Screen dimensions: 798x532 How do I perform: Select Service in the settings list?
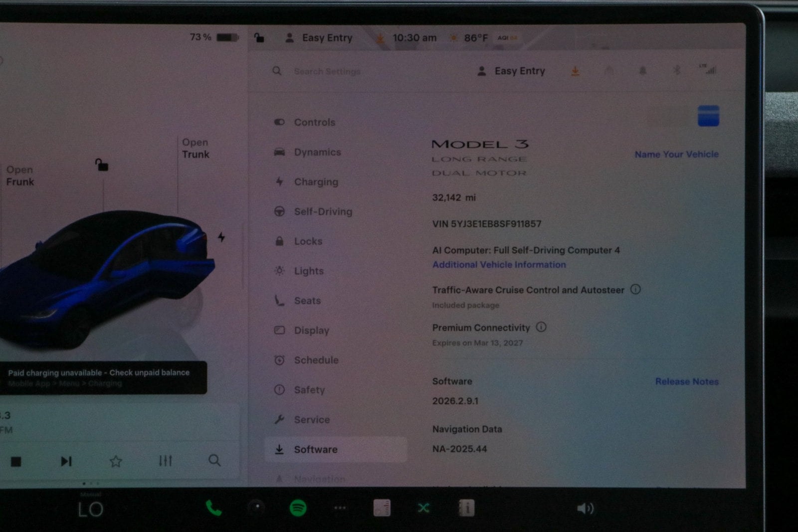[302, 420]
